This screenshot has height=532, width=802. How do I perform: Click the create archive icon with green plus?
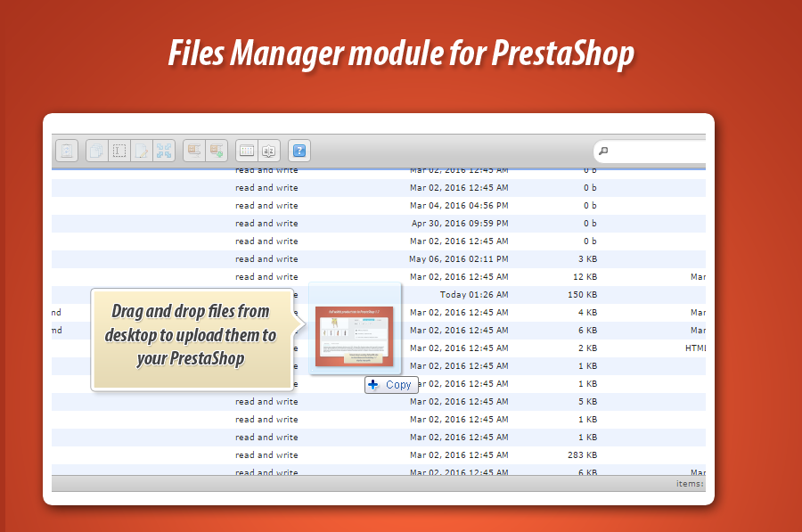coord(217,151)
